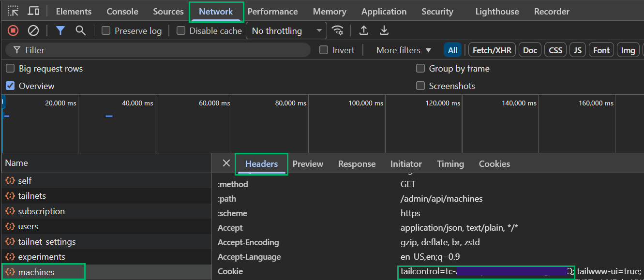Click the Accept-Encoding header name
Screen dimensions: 644x280
(x=248, y=242)
